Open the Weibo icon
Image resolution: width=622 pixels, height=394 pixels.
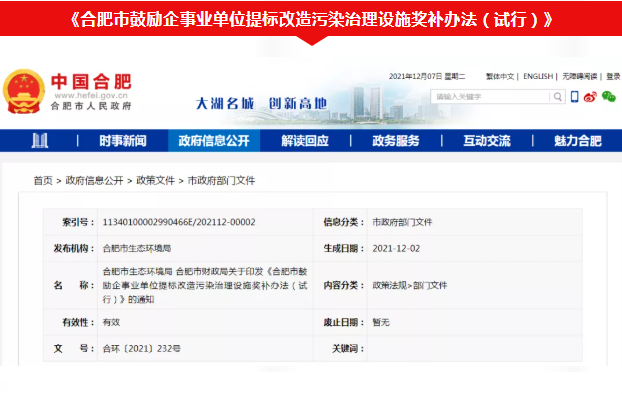pyautogui.click(x=590, y=96)
